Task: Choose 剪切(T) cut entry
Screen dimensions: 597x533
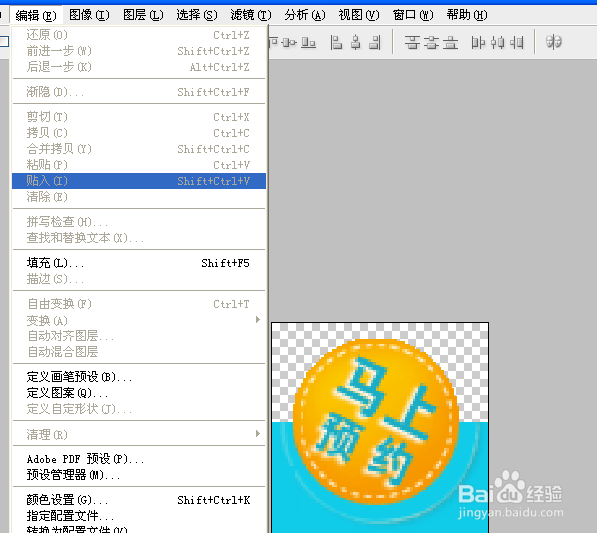Action: coord(139,117)
